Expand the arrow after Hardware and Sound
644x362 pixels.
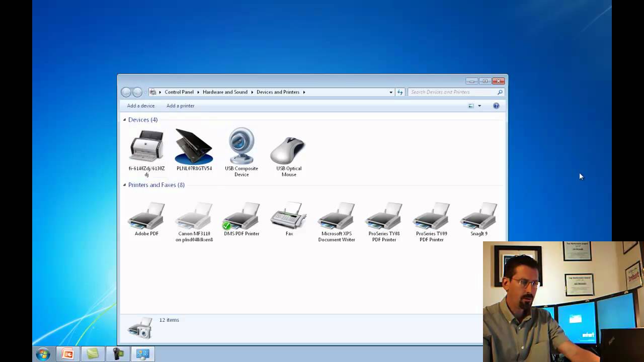[252, 92]
